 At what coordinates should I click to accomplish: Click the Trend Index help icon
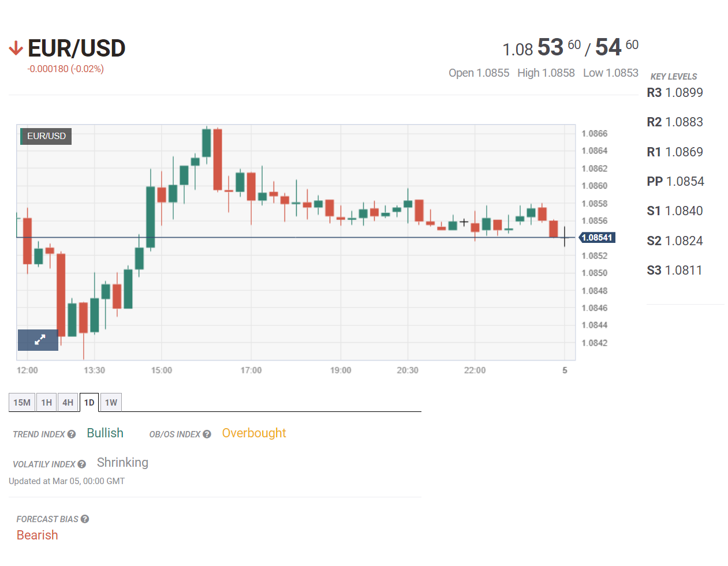coord(72,434)
